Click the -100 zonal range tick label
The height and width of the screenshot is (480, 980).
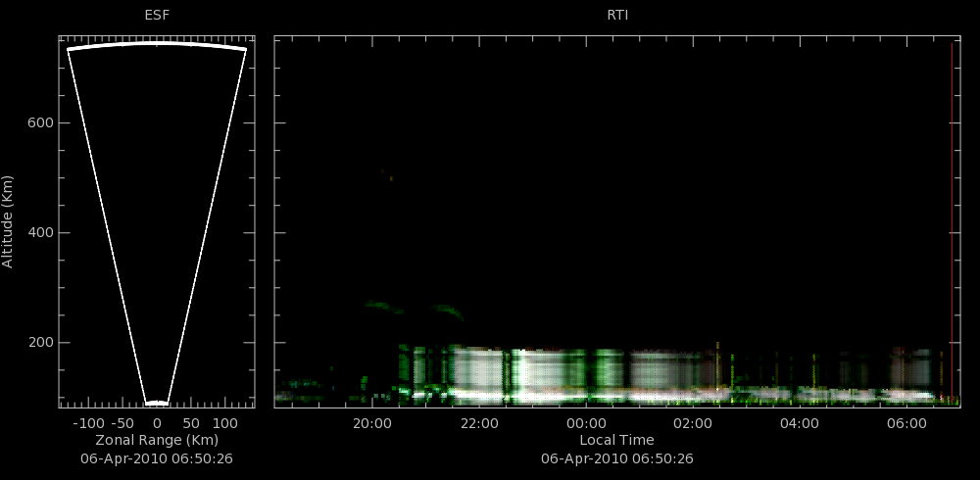coord(88,423)
